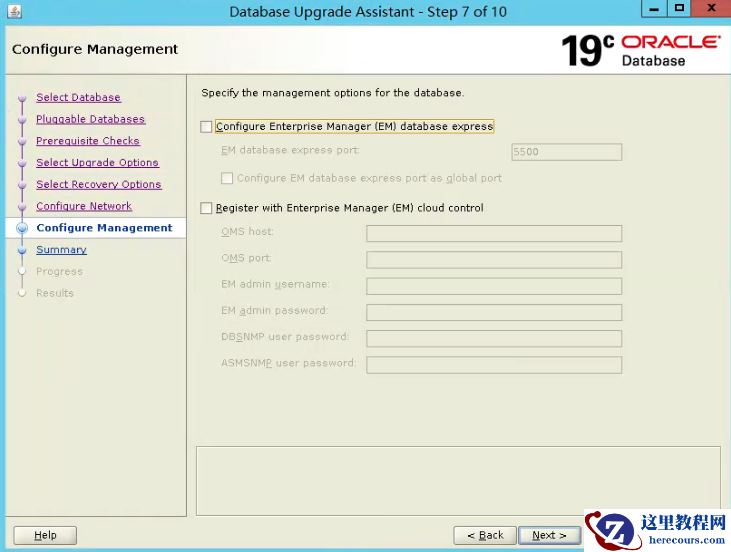The height and width of the screenshot is (552, 731).
Task: Select the EM admin username field
Action: 494,286
